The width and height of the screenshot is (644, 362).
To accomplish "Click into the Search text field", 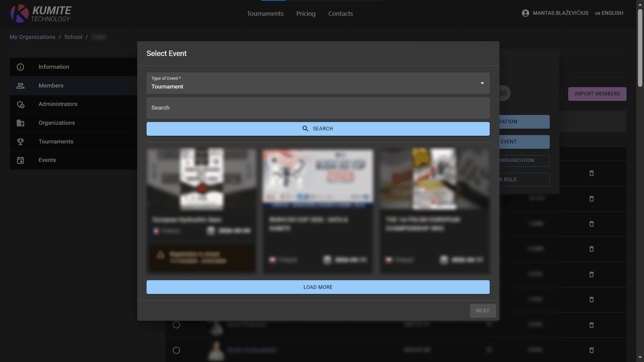I will pos(318,108).
